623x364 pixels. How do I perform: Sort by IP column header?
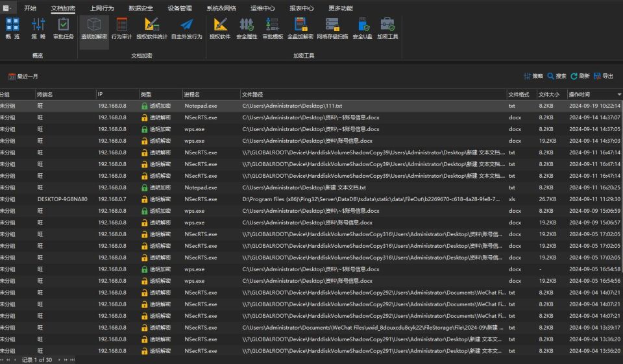coord(117,95)
